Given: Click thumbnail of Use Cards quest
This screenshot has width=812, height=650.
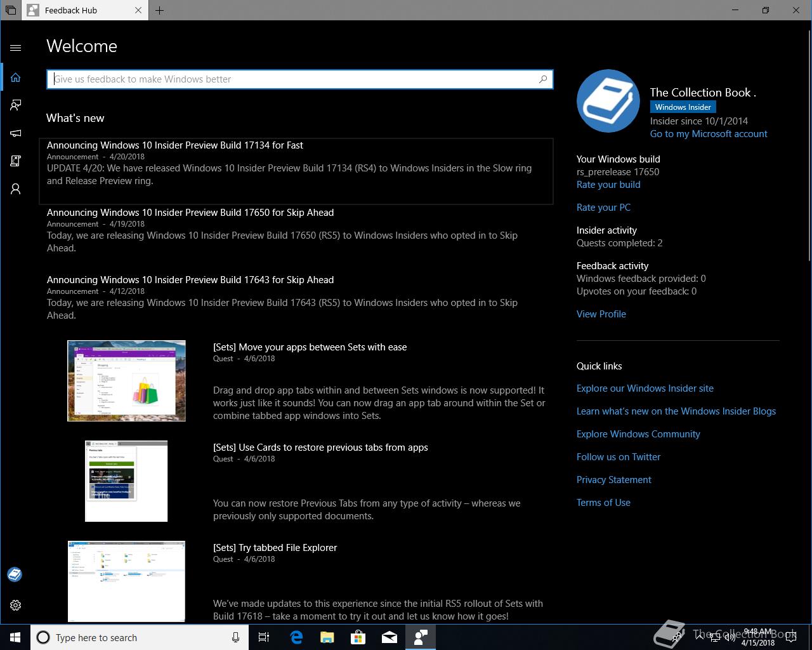Looking at the screenshot, I should coord(126,481).
